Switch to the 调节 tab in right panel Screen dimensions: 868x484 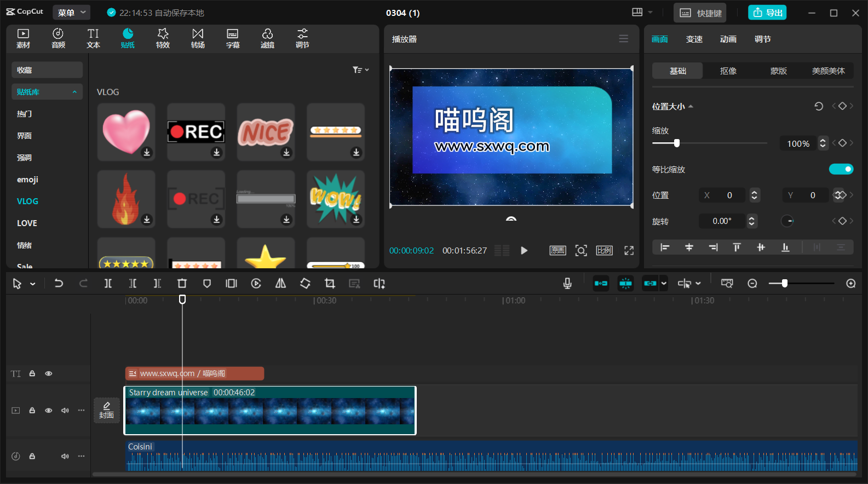pos(762,39)
